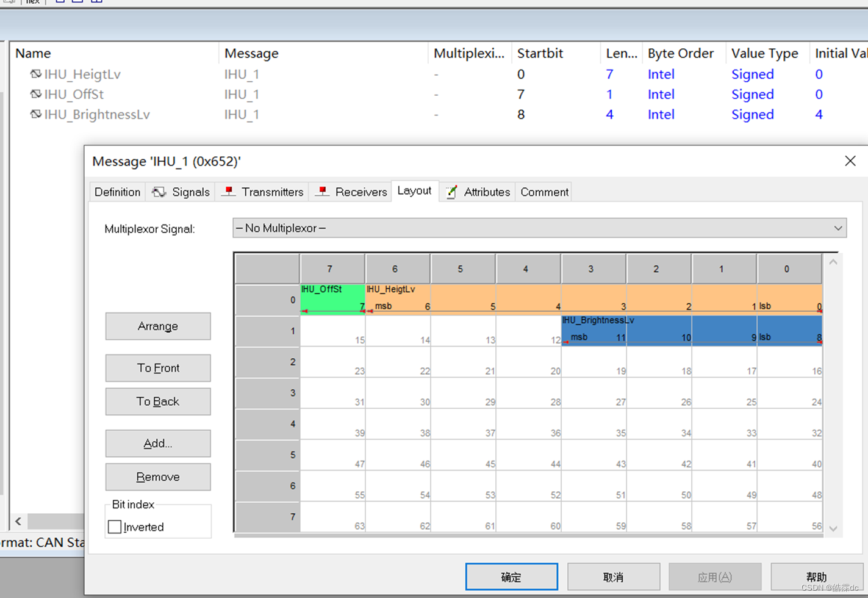Click the red pin icon on Transmitters tab
Screen dimensions: 868x598
click(228, 191)
